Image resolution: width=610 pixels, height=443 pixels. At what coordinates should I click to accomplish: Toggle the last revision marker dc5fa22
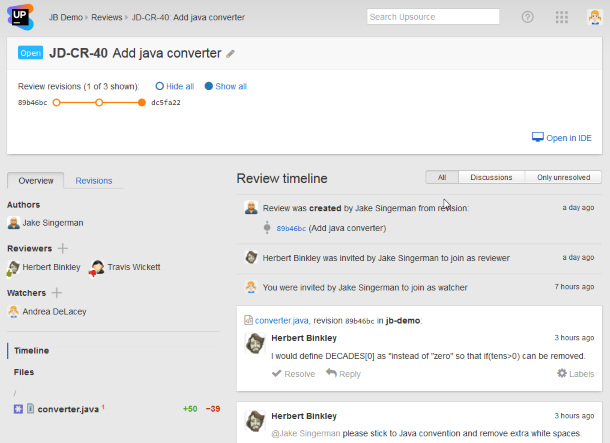coord(142,103)
